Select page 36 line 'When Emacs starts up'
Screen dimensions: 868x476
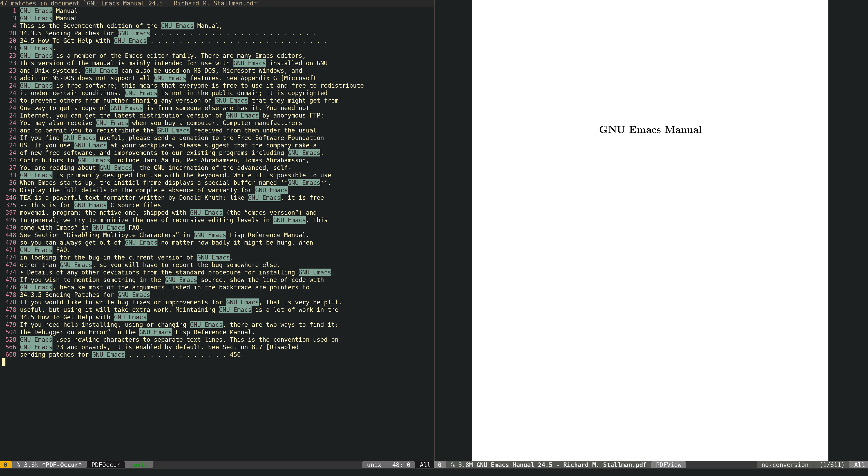175,183
